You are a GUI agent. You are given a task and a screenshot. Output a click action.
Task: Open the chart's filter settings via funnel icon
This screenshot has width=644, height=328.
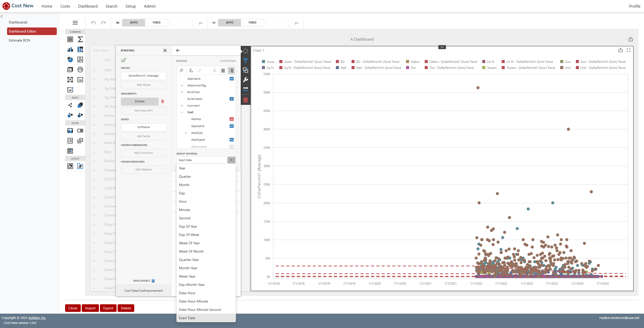(246, 61)
